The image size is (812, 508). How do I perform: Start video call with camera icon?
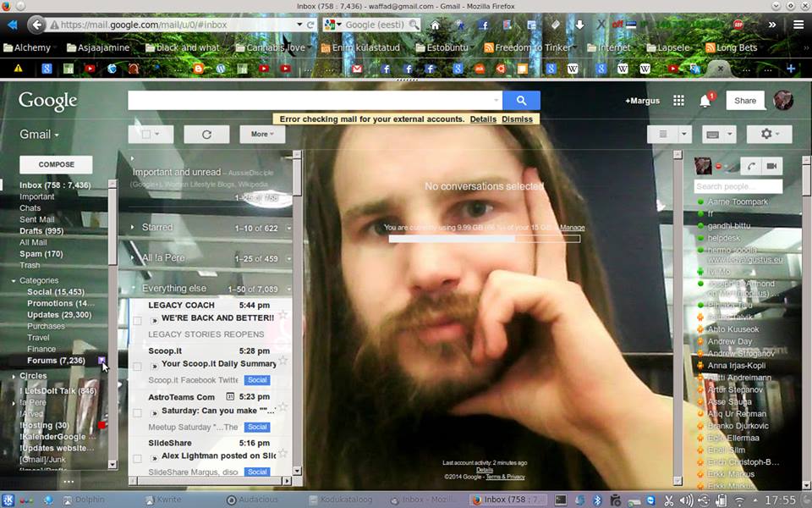[x=771, y=166]
